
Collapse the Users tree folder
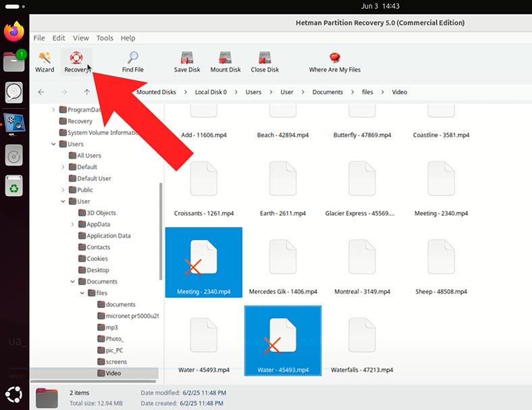point(53,144)
